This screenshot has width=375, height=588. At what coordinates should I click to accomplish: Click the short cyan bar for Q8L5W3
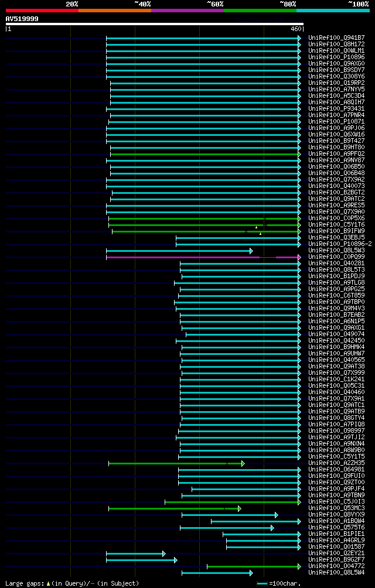tap(180, 251)
